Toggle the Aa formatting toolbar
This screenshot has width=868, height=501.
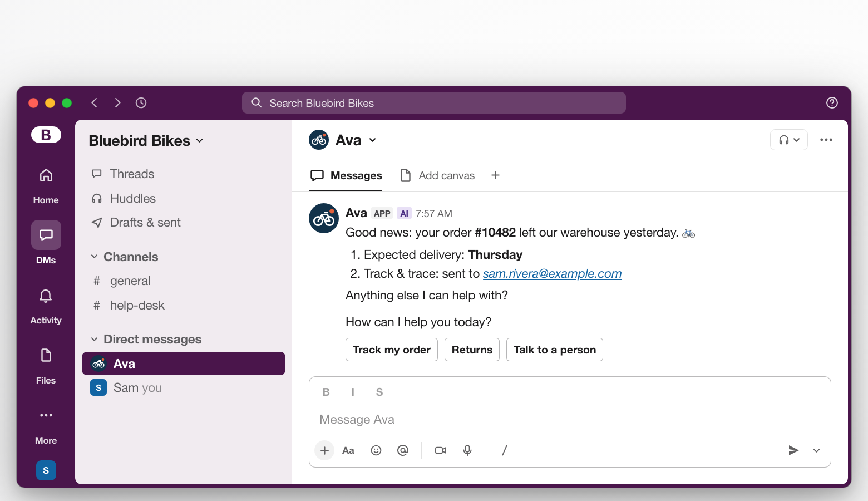348,450
